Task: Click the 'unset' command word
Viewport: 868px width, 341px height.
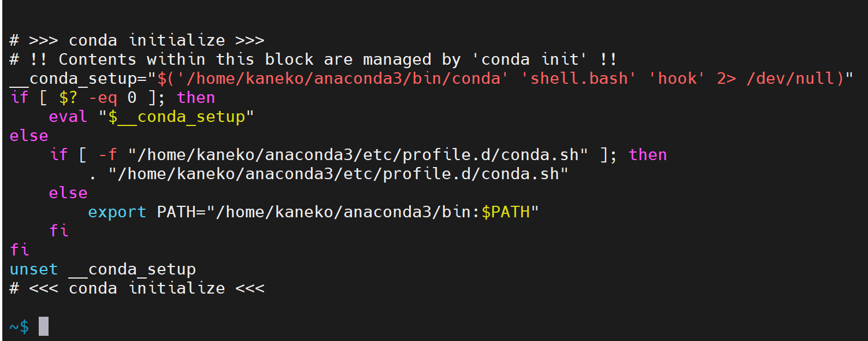Action: (34, 269)
